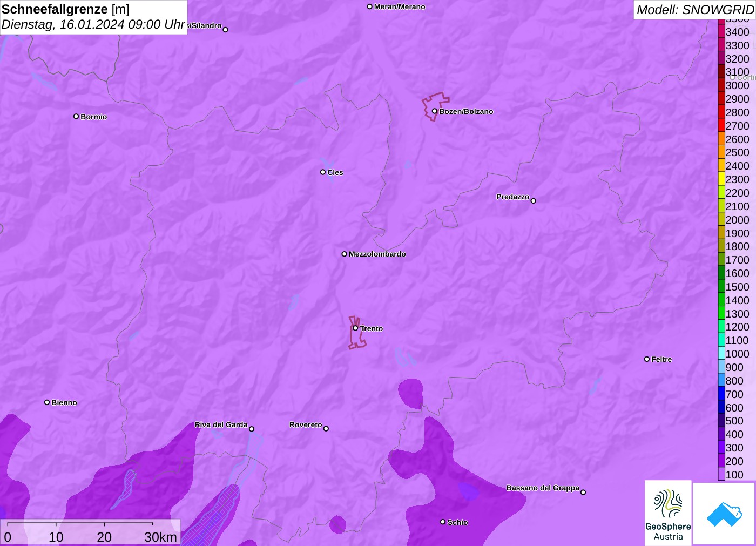Select the Mezzolombardo marker dot
This screenshot has width=756, height=546.
[x=345, y=254]
